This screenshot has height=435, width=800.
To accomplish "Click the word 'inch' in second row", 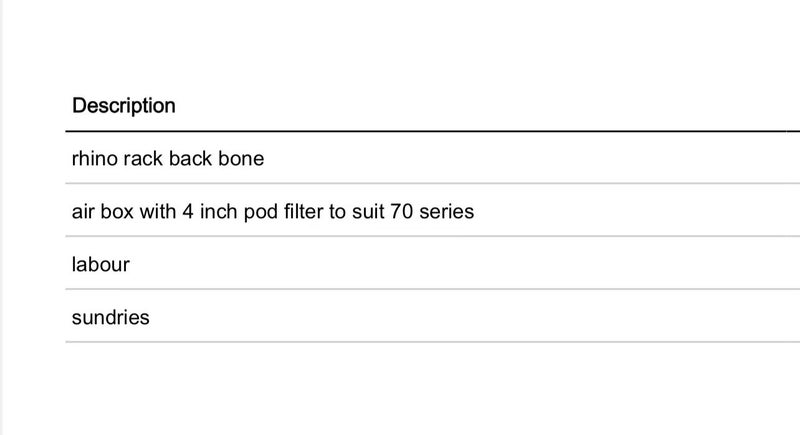I will 217,211.
